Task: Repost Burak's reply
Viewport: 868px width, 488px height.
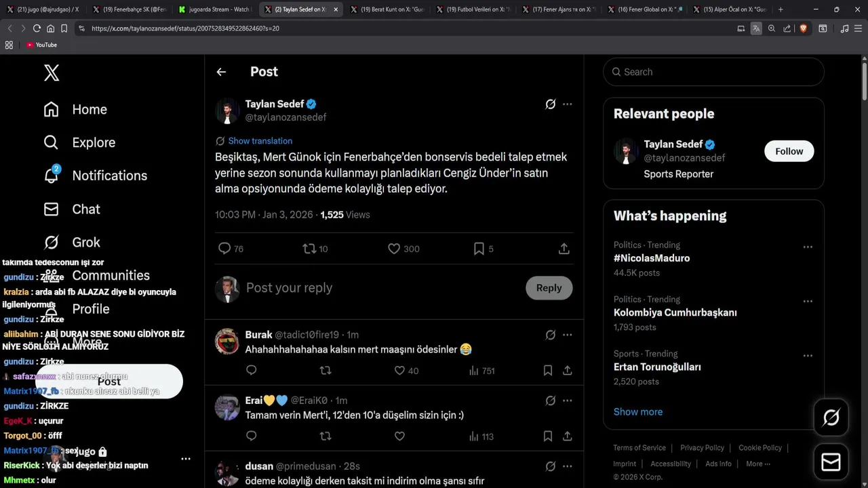Action: coord(325,371)
